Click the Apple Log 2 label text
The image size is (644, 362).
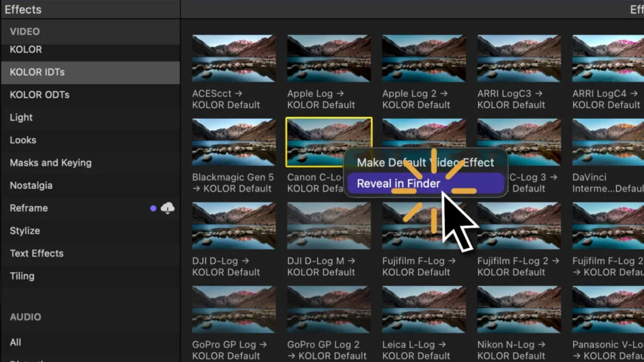(416, 99)
